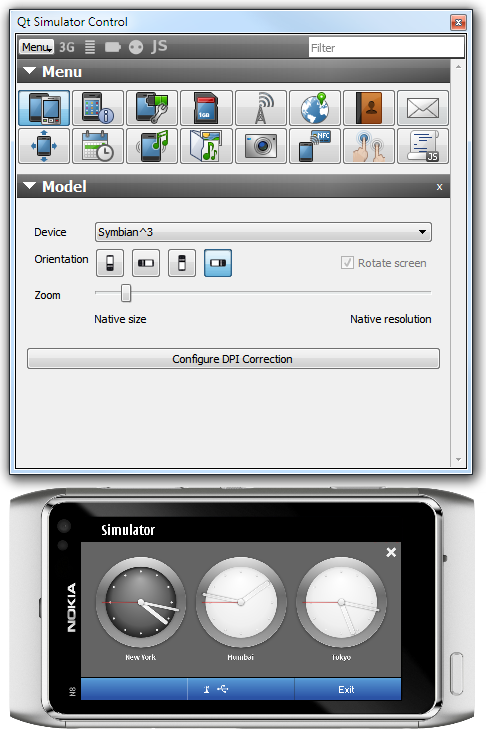Viewport: 486px width, 735px height.
Task: Select the highlighted fourth orientation button, landscape
Action: [x=218, y=263]
